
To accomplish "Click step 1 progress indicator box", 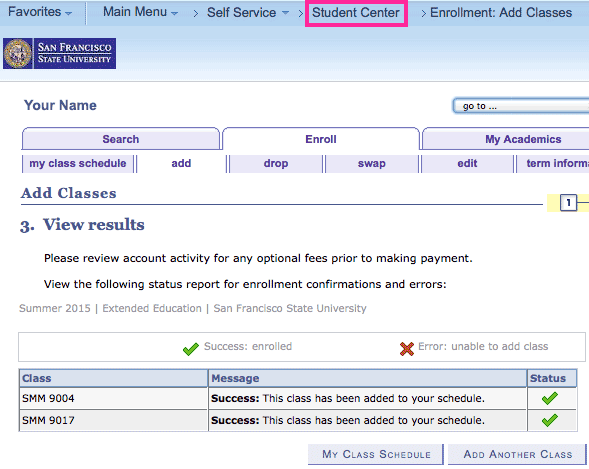I will pos(568,203).
